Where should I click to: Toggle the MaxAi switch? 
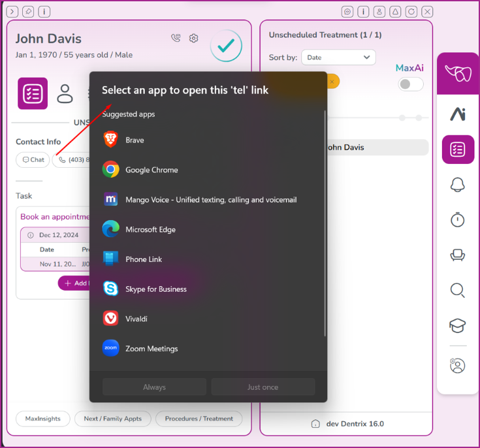(x=411, y=84)
